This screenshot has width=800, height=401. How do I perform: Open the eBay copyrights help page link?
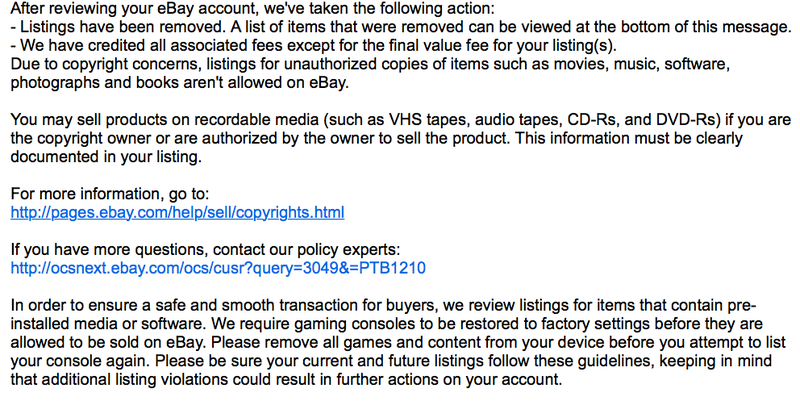[178, 212]
